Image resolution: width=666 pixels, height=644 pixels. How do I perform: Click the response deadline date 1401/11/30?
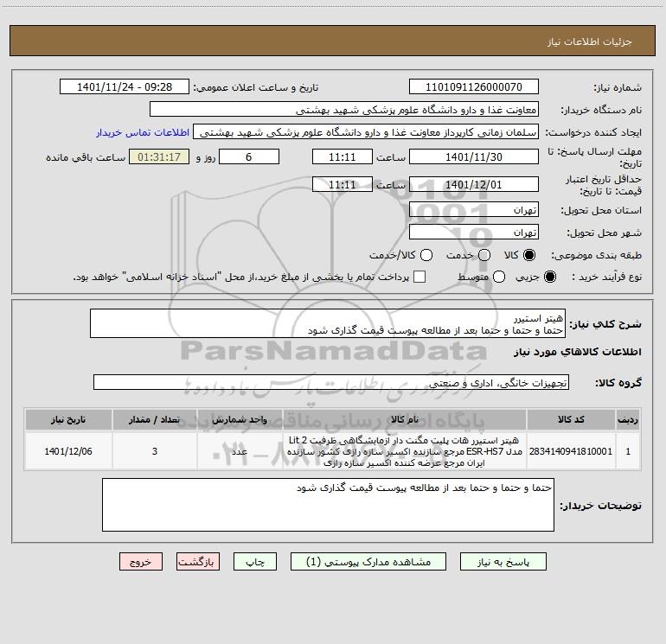coord(474,156)
